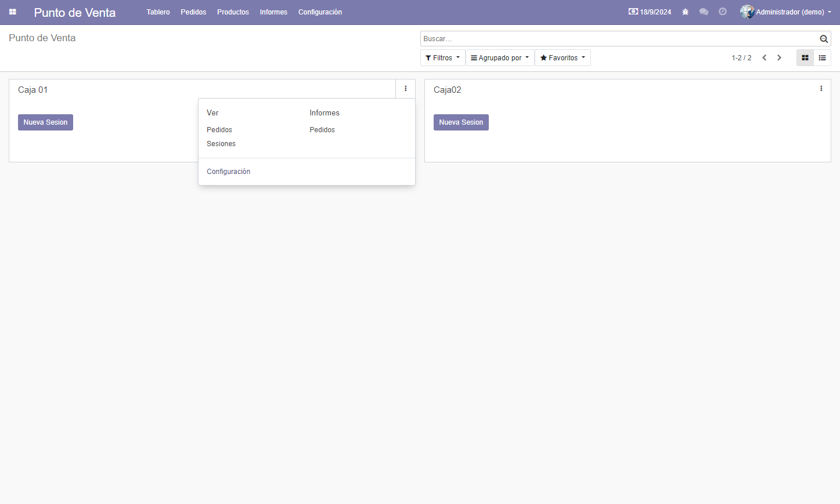Go to next page arrow

point(780,58)
